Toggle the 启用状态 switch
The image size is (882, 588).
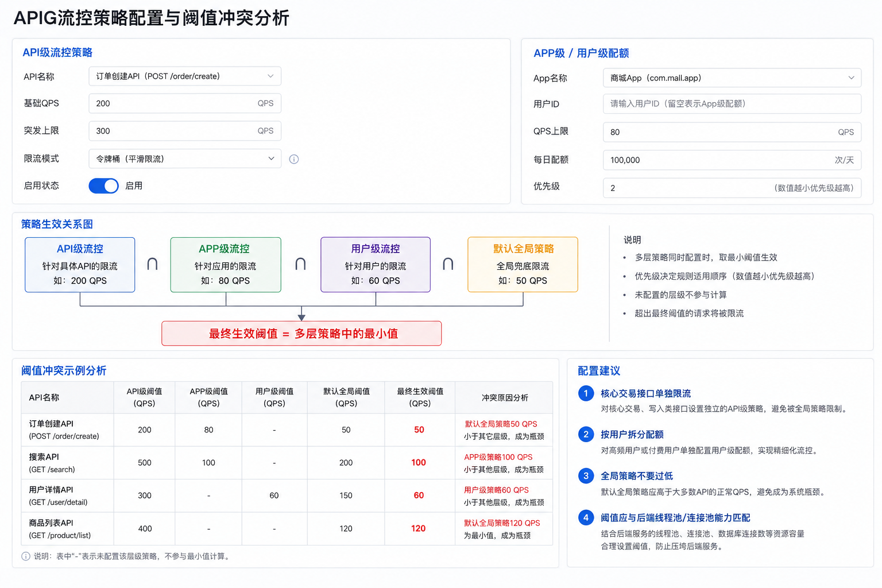coord(103,185)
